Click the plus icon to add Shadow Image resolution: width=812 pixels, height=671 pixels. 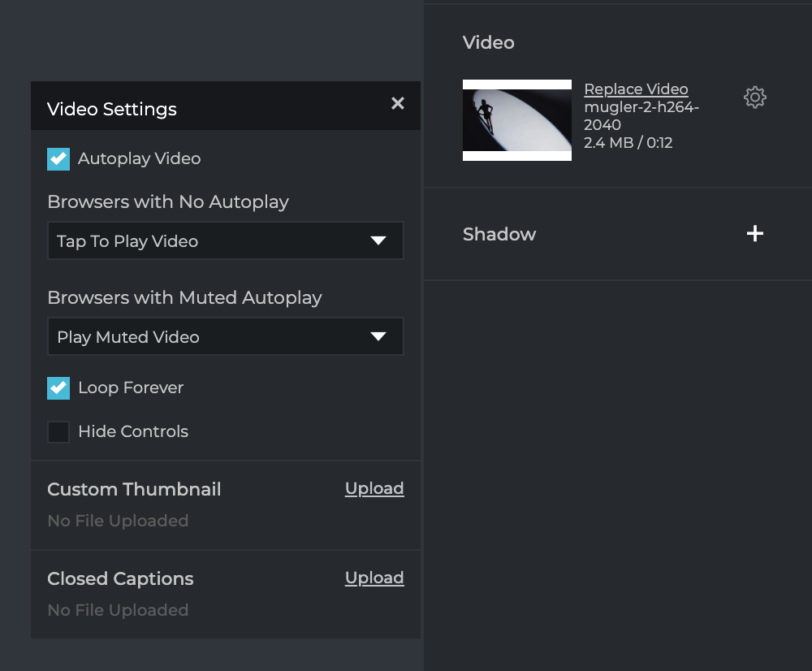(755, 234)
